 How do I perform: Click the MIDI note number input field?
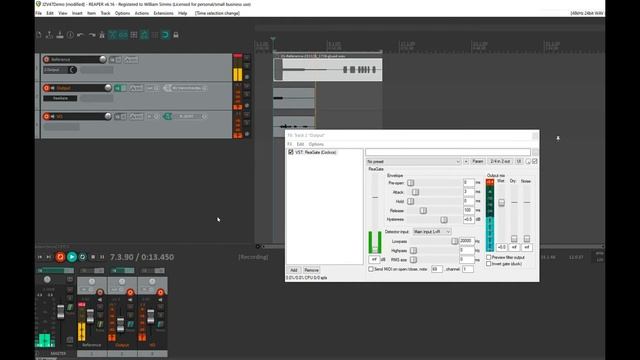(436, 269)
